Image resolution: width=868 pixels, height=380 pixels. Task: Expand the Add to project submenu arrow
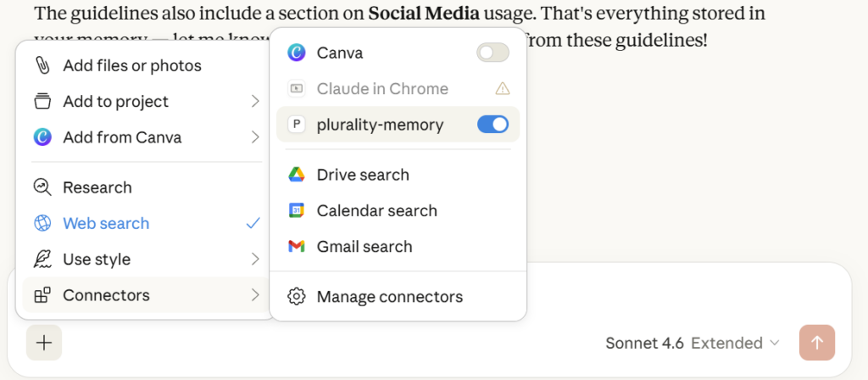click(x=255, y=102)
